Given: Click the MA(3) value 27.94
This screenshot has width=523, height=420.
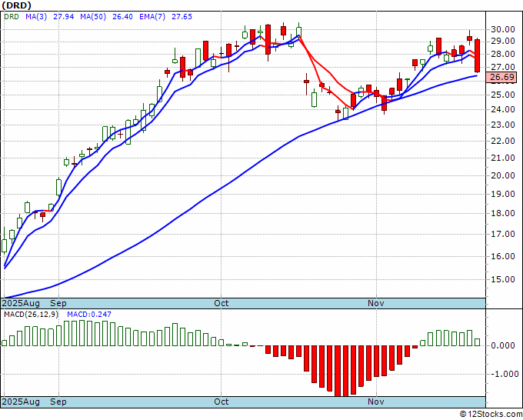Looking at the screenshot, I should point(63,17).
